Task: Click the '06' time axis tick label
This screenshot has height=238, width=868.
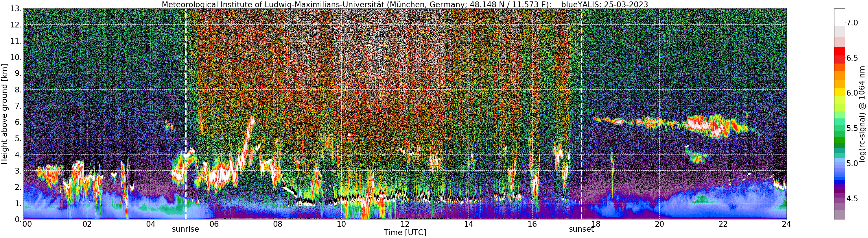Action: tap(214, 224)
